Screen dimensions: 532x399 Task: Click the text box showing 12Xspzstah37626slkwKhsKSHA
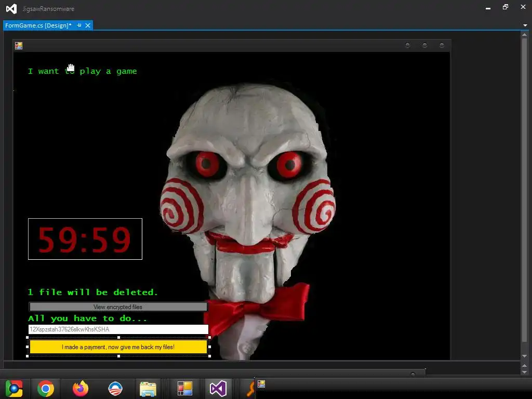(118, 329)
